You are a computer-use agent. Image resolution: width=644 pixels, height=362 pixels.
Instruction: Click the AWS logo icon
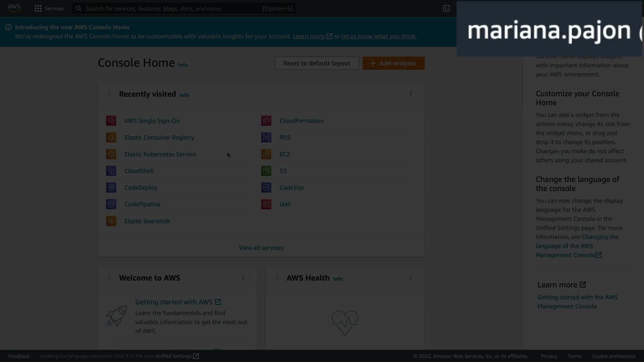[14, 8]
